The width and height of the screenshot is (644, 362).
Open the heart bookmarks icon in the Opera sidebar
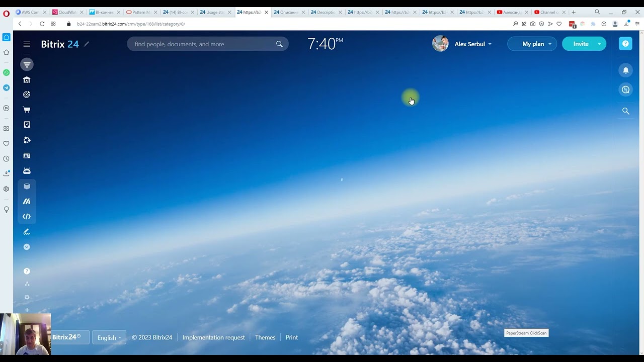6,144
